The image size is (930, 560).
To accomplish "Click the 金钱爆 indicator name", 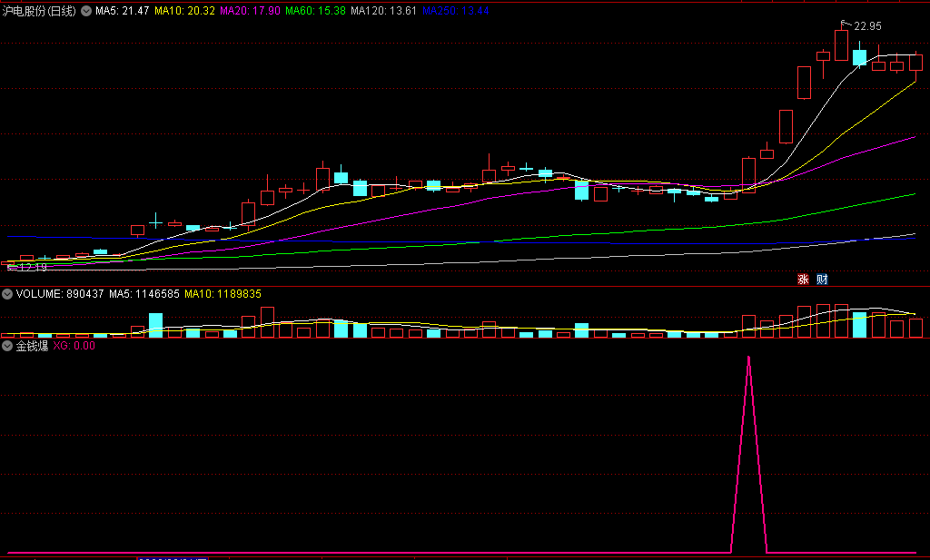I will pyautogui.click(x=32, y=346).
